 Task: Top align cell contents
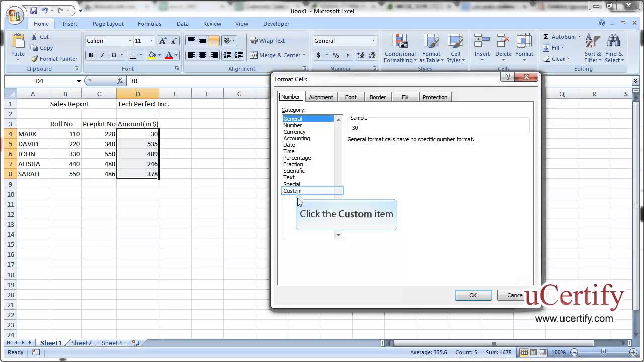(x=191, y=41)
